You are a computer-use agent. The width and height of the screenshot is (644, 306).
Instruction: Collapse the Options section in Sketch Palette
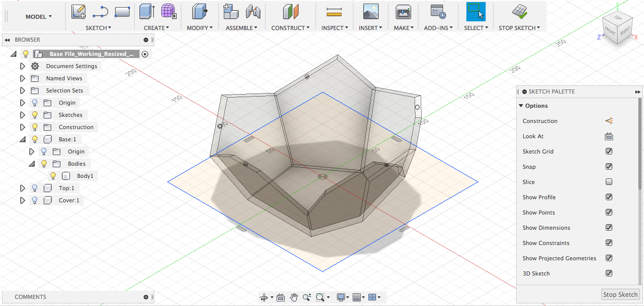(521, 106)
